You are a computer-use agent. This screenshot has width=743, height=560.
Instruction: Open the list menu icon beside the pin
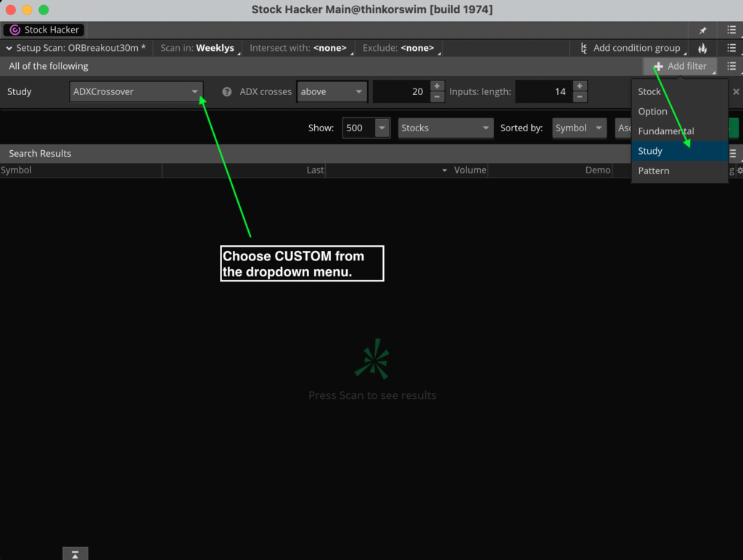(x=731, y=30)
